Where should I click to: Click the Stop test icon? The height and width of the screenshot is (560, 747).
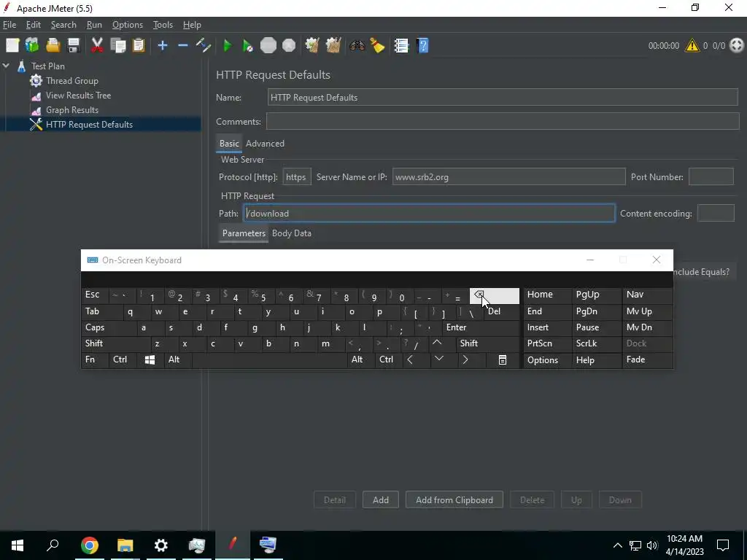tap(268, 46)
